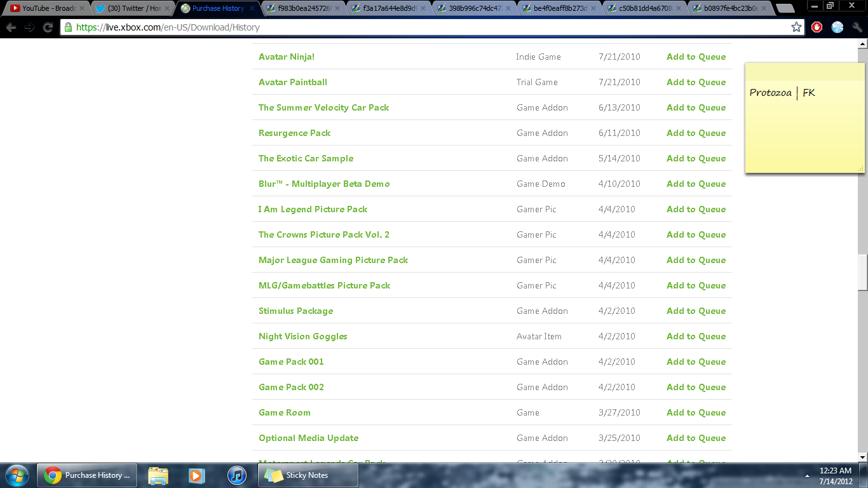Switch to the b0897fe4bc23b0 tab

[728, 9]
